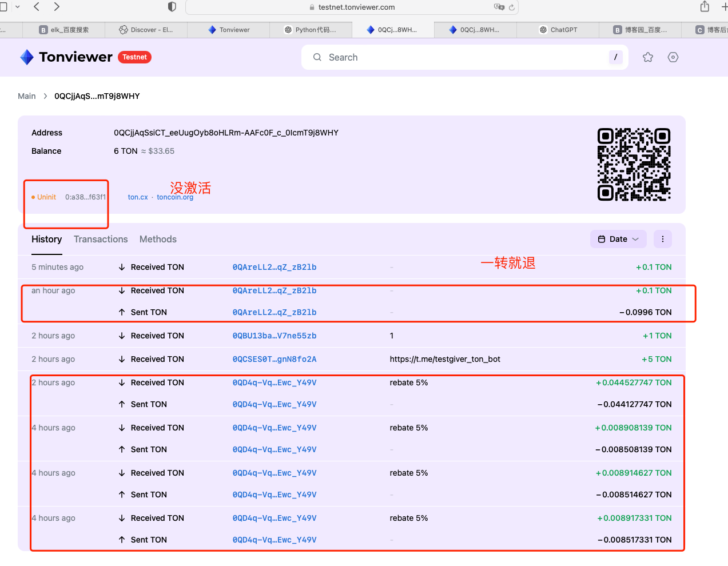Click the breadcrumb chevron after Main
Image resolution: width=728 pixels, height=566 pixels.
[x=45, y=96]
